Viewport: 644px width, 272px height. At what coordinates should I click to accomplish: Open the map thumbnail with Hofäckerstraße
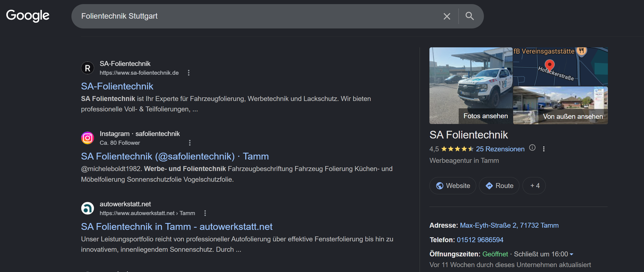coord(560,66)
